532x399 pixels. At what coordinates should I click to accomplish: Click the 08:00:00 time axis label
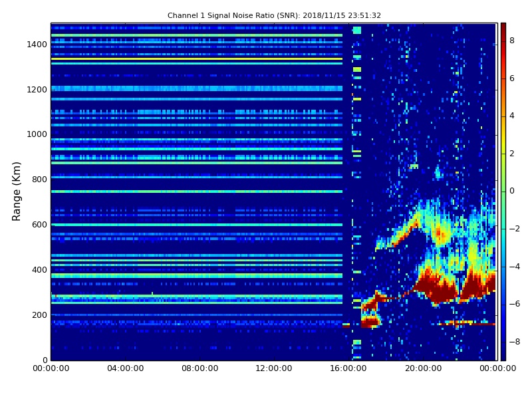pyautogui.click(x=200, y=368)
